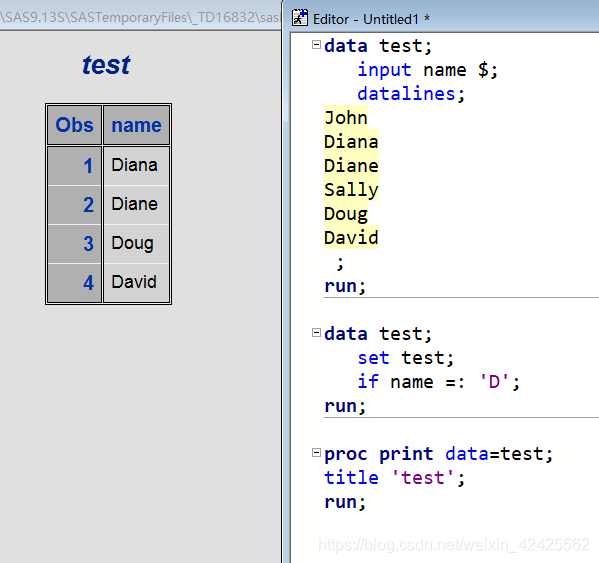The width and height of the screenshot is (599, 563).
Task: Place cursor on Sally data line
Action: coord(351,190)
